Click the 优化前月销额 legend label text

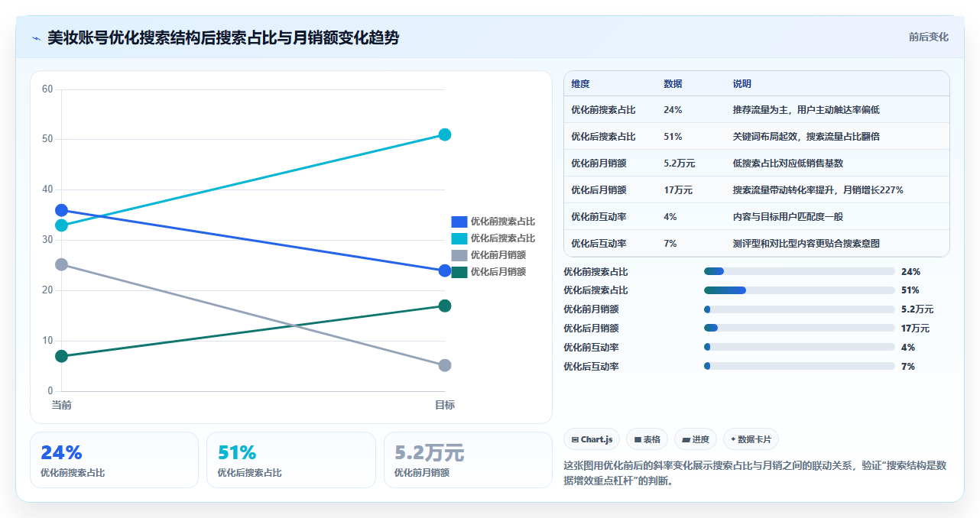click(498, 255)
